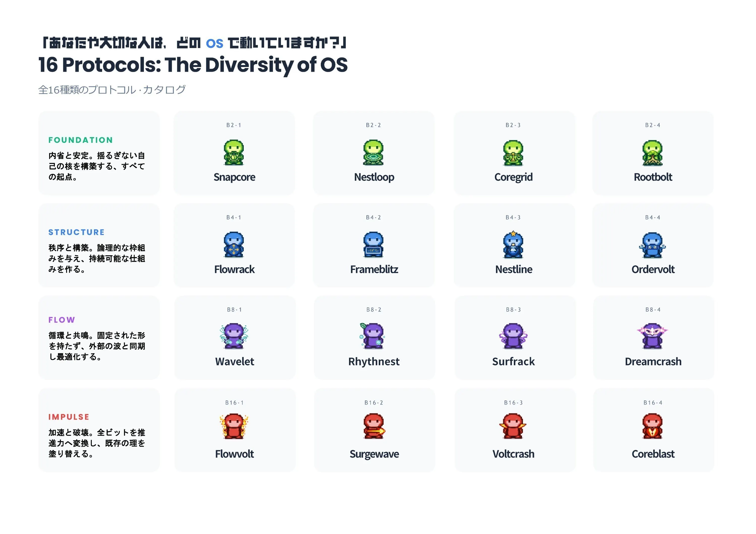
Task: Select the Rootbolt character with roots
Action: (652, 153)
